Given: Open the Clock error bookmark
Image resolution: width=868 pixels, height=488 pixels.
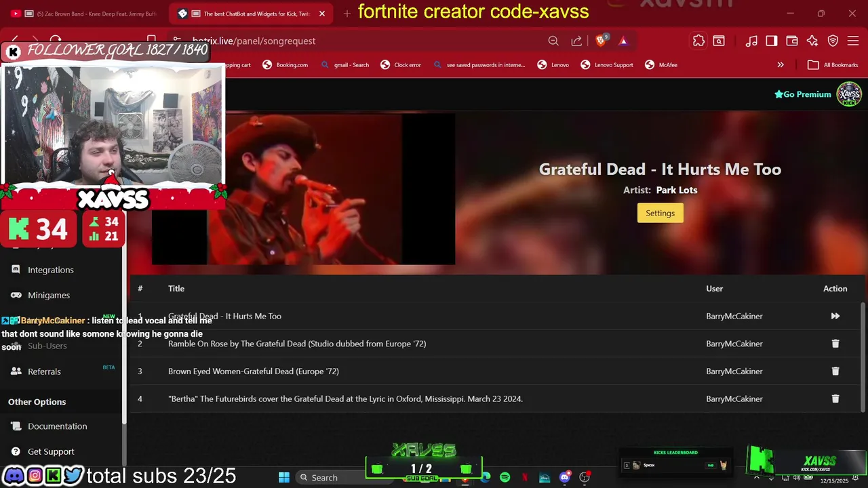Looking at the screenshot, I should [x=401, y=65].
